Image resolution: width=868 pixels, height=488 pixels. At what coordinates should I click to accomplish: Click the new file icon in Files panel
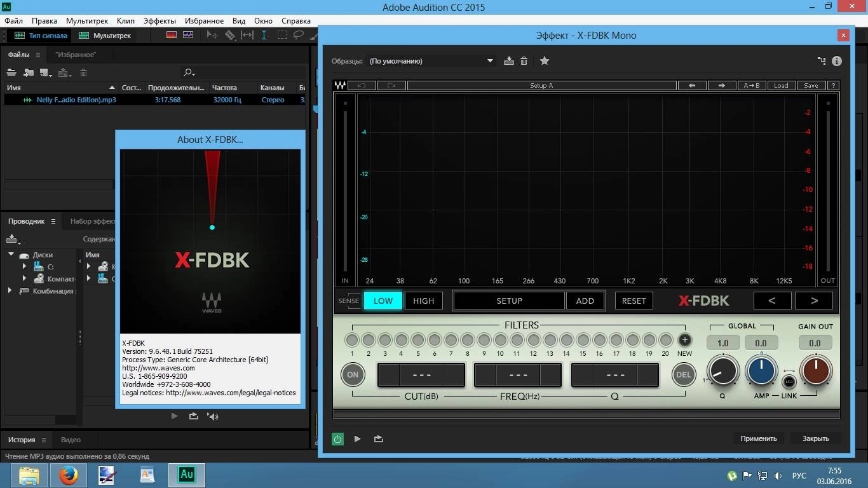tap(46, 72)
